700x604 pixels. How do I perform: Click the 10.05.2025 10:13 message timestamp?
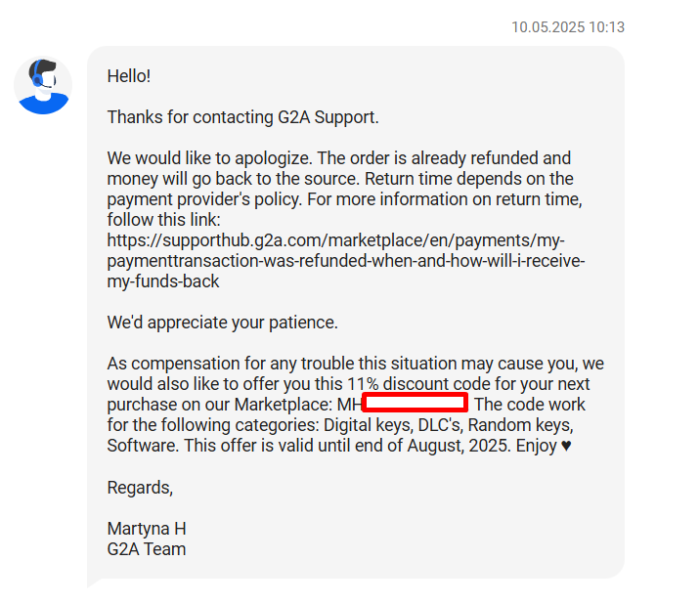568,27
